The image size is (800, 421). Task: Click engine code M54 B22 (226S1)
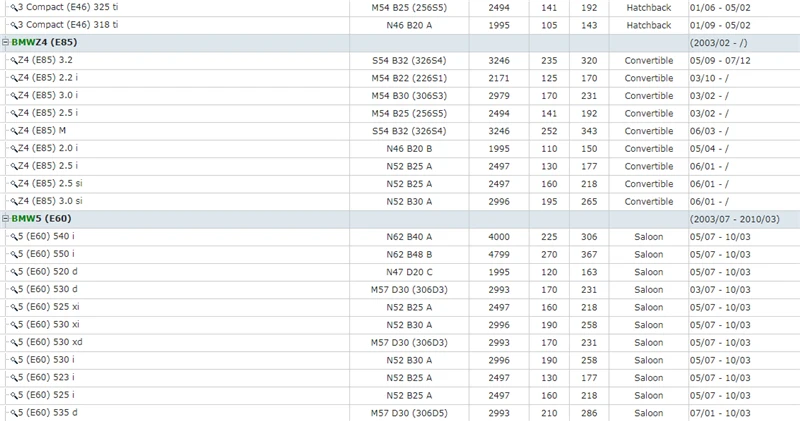tap(409, 78)
